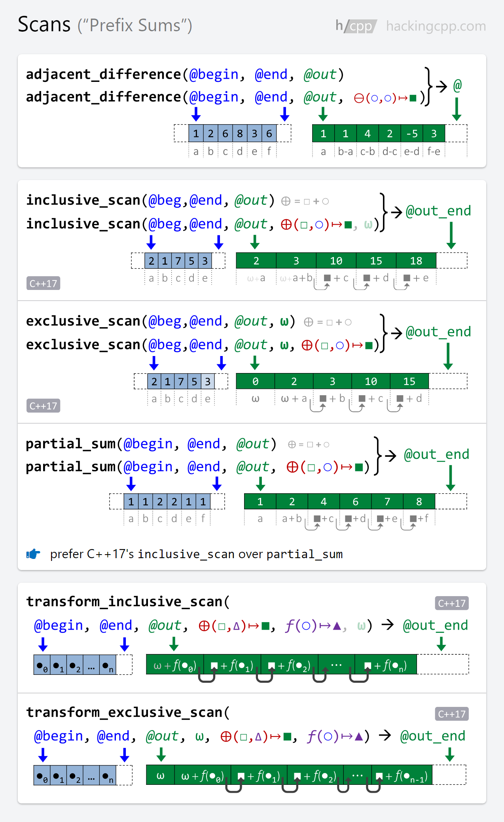Click the "f-e" label under adjacent_difference output

click(x=434, y=152)
